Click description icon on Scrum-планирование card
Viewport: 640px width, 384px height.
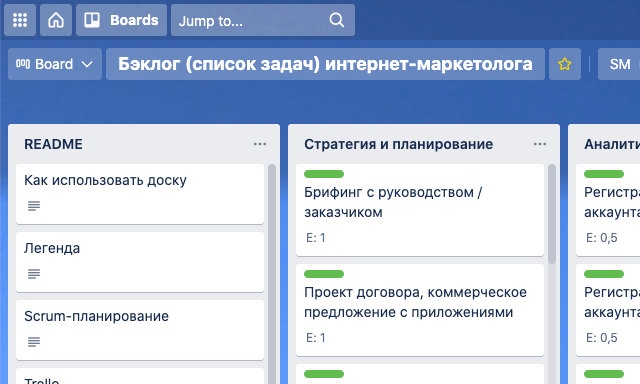pos(34,342)
